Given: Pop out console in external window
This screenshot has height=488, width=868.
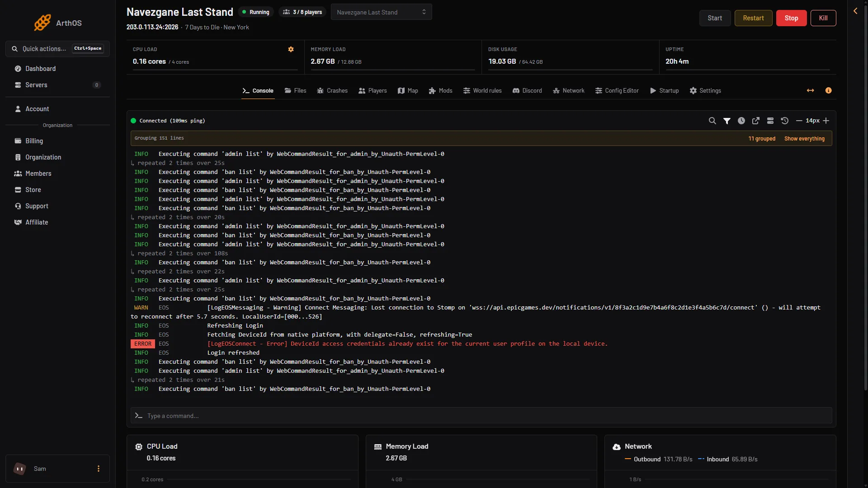Looking at the screenshot, I should pyautogui.click(x=755, y=121).
